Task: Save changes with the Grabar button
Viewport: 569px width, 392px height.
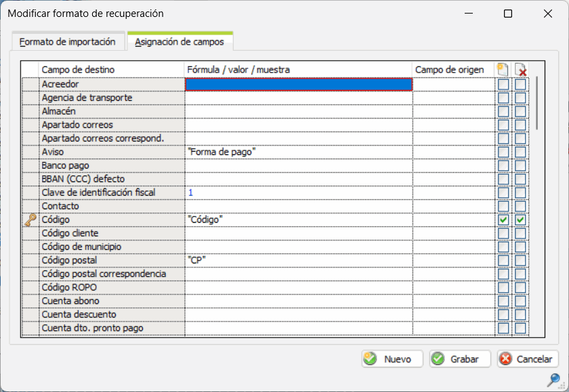Action: point(460,359)
